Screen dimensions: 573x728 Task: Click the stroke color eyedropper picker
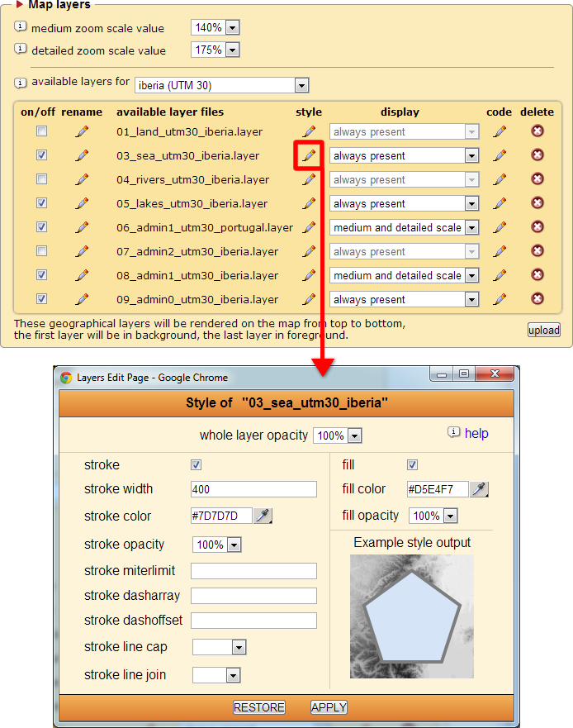pos(263,516)
